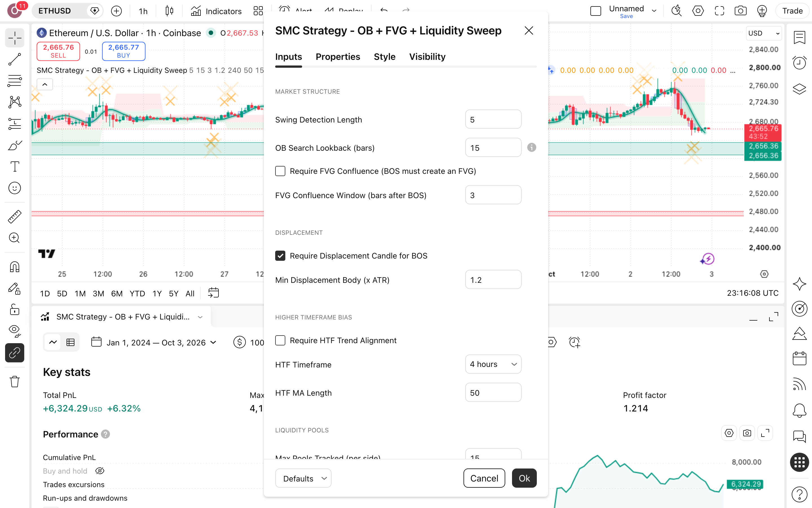Select the 1M time range
The height and width of the screenshot is (508, 812).
[80, 293]
